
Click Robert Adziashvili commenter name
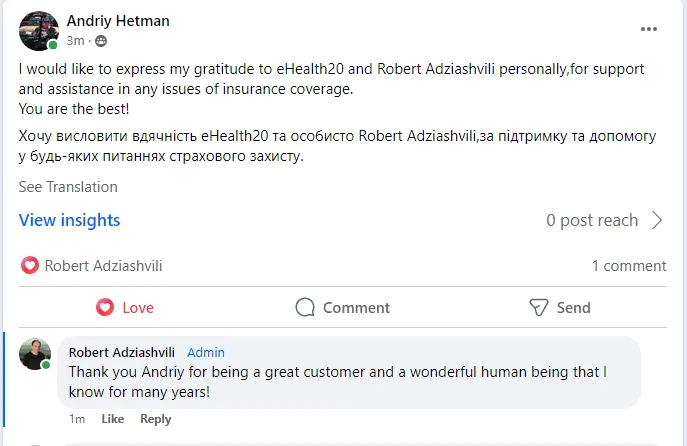[122, 352]
